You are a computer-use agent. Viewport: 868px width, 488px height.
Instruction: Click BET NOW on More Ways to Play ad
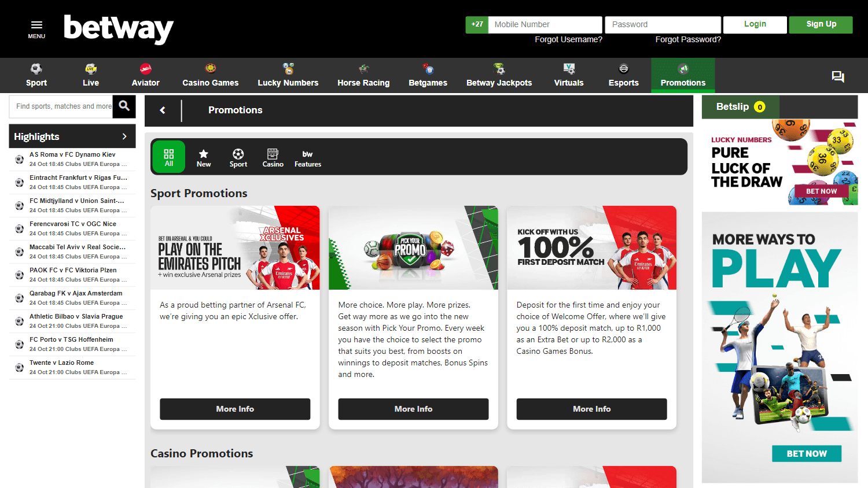[807, 454]
